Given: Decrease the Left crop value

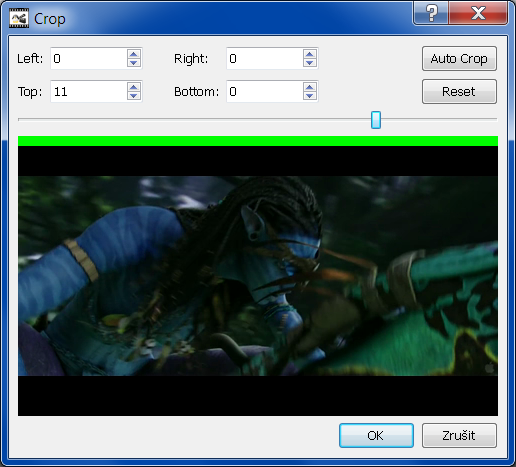Looking at the screenshot, I should point(134,63).
